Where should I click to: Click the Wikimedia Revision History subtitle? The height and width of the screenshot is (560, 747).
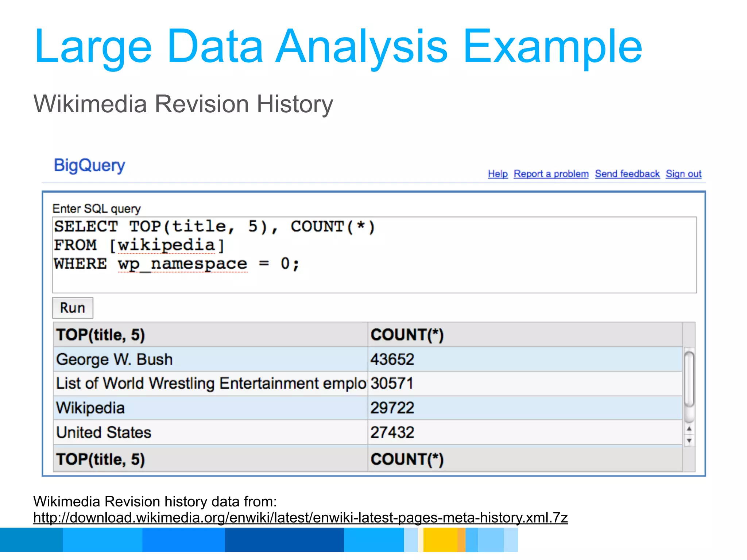tap(183, 104)
